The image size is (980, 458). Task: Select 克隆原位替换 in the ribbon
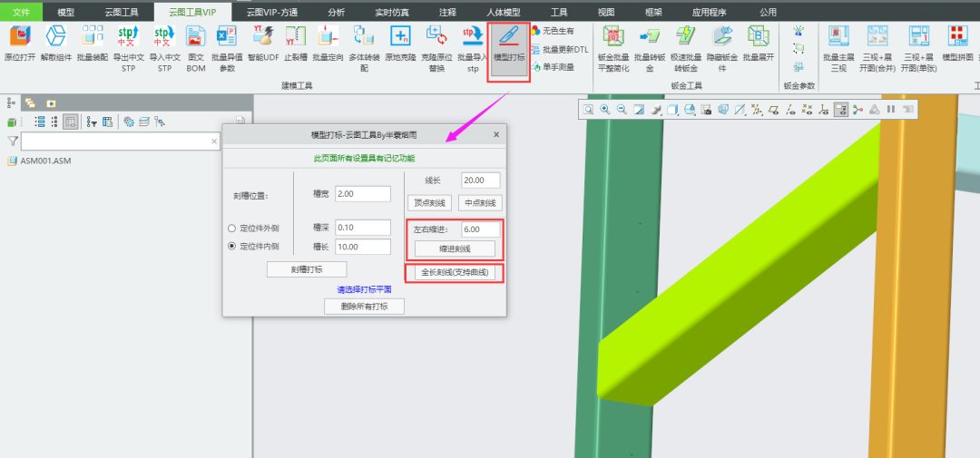click(x=436, y=36)
